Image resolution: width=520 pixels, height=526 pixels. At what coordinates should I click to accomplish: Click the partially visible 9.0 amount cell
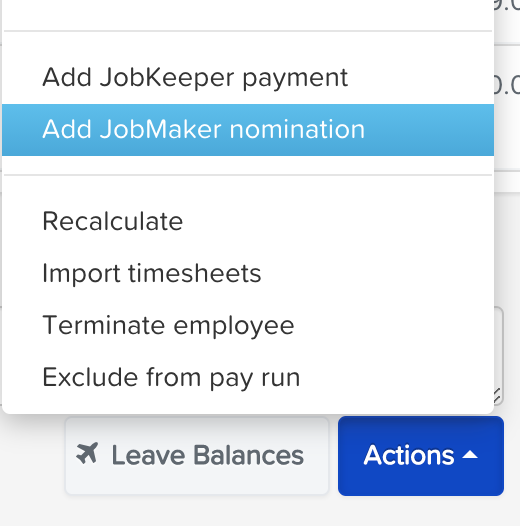[507, 5]
